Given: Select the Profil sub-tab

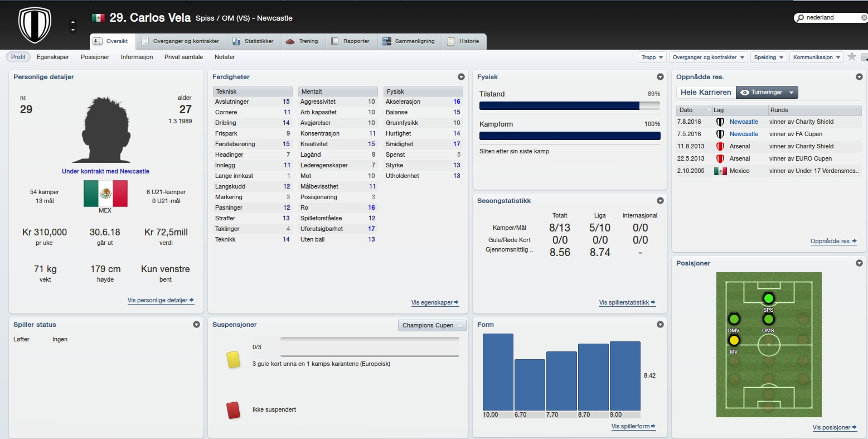Looking at the screenshot, I should click(18, 57).
